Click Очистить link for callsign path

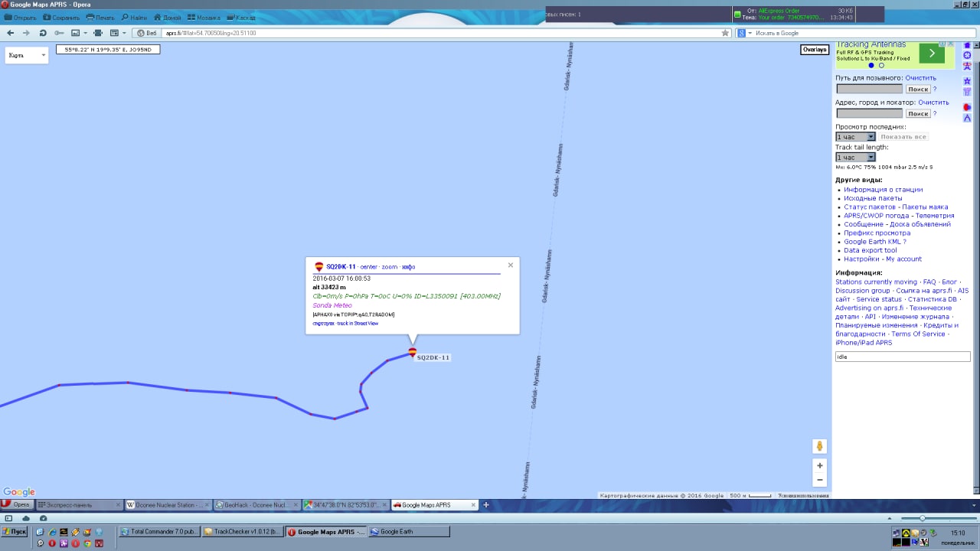pyautogui.click(x=920, y=78)
